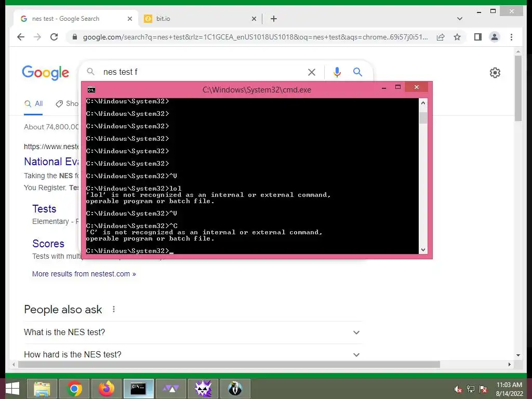Viewport: 532px width, 399px height.
Task: Open Chrome's three-dot menu
Action: click(x=511, y=37)
